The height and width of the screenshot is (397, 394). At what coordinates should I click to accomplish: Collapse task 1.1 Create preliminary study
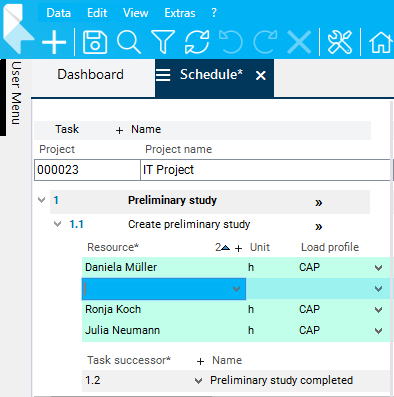58,224
